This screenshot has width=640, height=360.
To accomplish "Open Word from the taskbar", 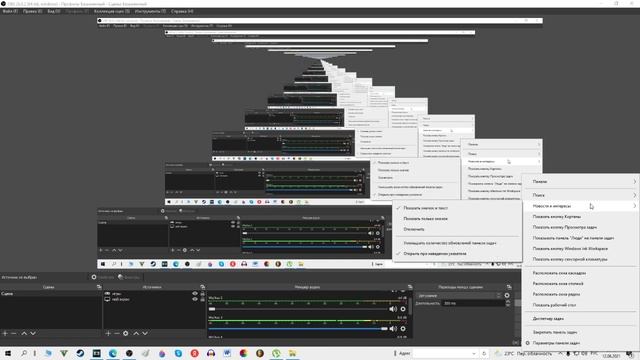I will tap(227, 353).
